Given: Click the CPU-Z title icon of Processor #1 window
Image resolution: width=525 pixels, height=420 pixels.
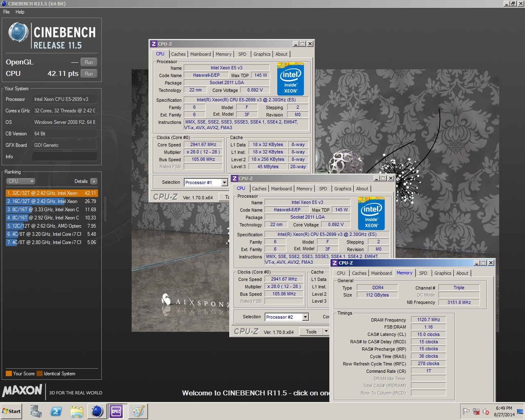Looking at the screenshot, I should (x=153, y=44).
